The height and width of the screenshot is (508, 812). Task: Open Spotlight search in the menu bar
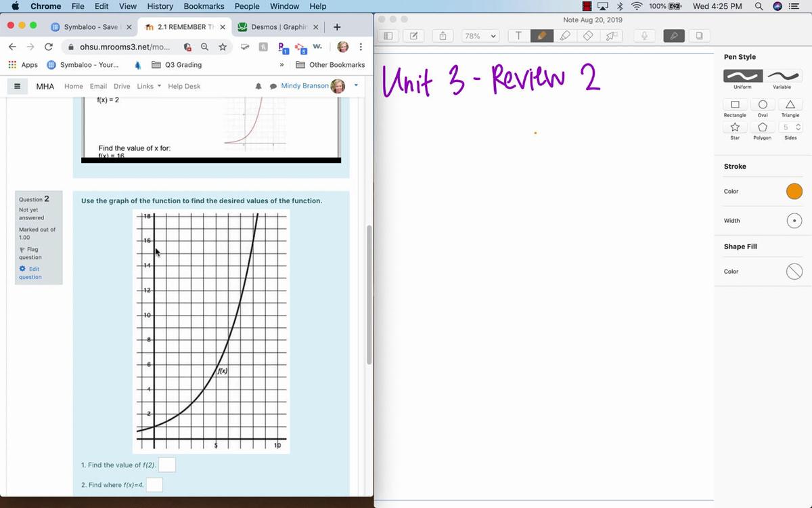[x=759, y=6]
